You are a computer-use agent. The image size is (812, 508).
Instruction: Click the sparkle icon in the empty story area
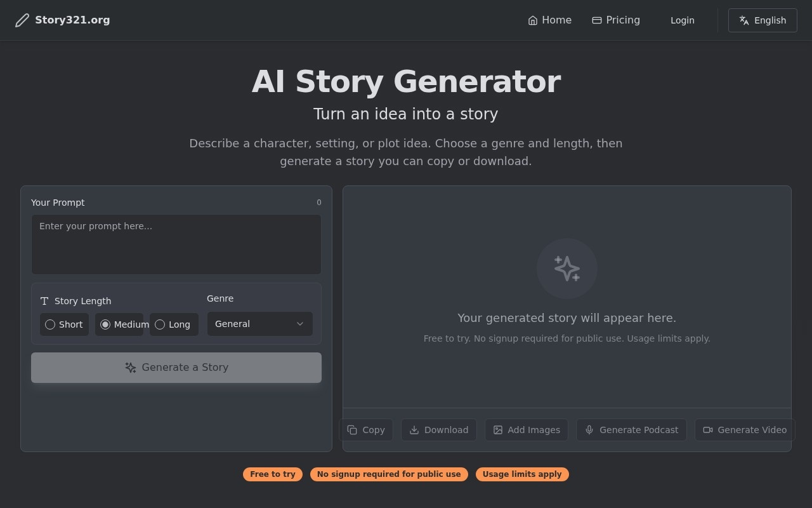point(567,269)
